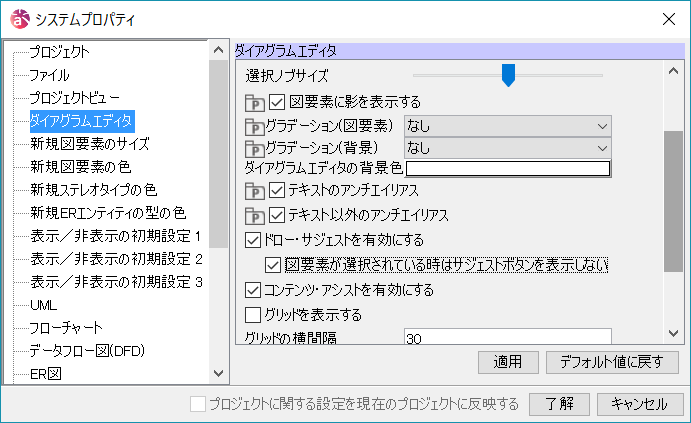Screen dimensions: 691x423
Task: Select 新規図要素の色 in the tree
Action: [80, 166]
